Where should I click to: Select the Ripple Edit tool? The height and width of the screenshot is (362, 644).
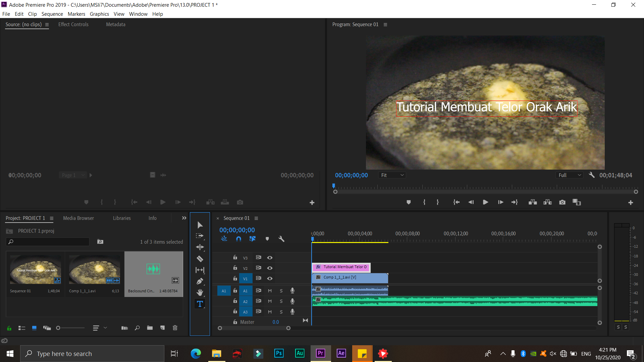200,247
